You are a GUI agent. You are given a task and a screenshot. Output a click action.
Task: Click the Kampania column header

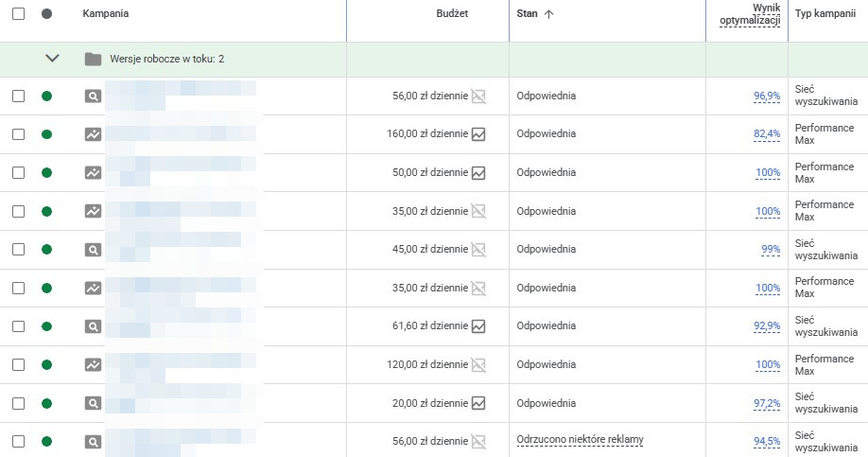coord(106,14)
